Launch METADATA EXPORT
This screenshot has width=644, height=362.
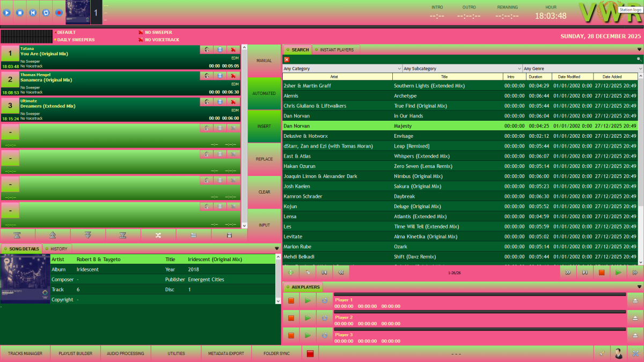[x=226, y=353]
